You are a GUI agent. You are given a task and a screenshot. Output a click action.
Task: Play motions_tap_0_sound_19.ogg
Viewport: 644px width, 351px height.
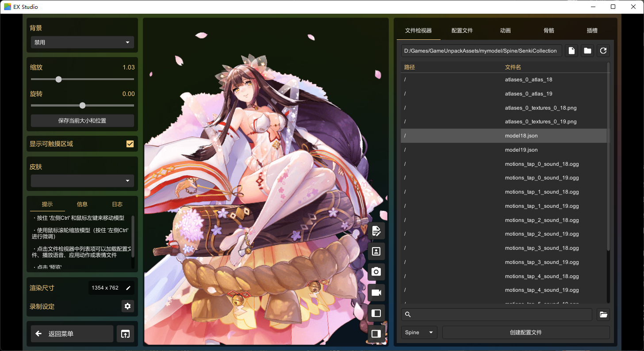[x=504, y=178]
